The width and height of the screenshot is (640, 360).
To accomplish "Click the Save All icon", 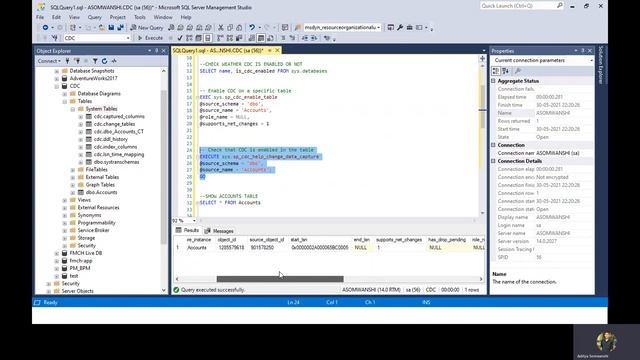I will (120, 27).
